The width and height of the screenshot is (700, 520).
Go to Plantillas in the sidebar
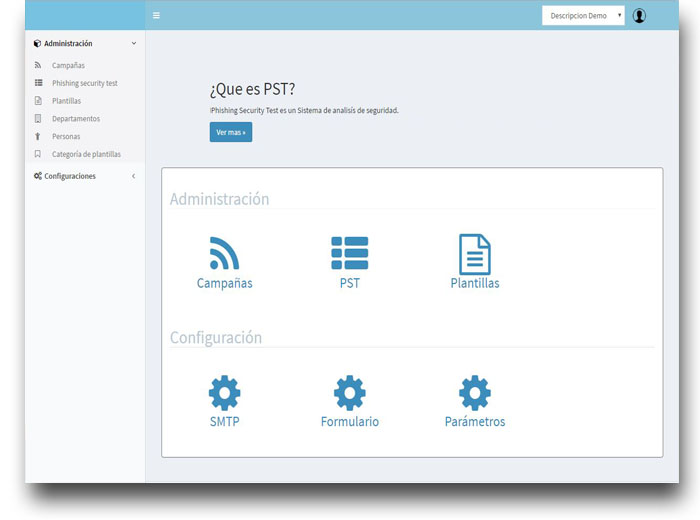[66, 101]
